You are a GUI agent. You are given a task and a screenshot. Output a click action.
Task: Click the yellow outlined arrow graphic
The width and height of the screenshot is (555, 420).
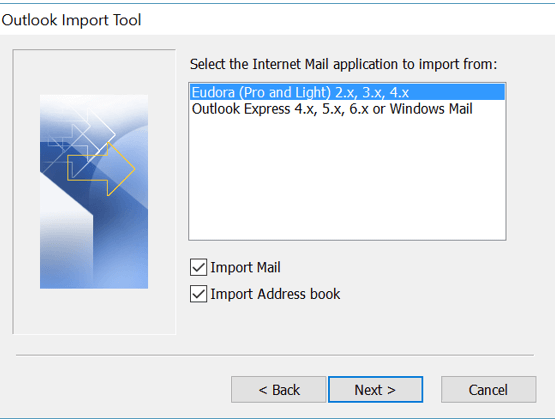[x=101, y=169]
